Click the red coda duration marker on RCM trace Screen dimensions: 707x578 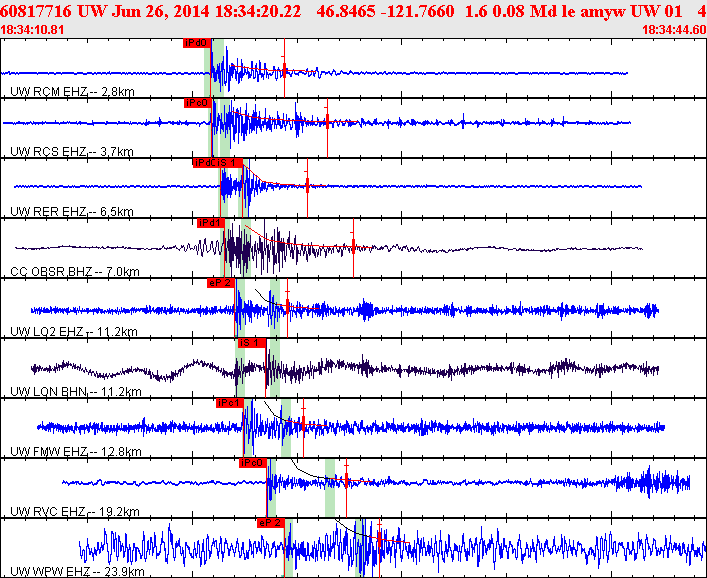(285, 68)
